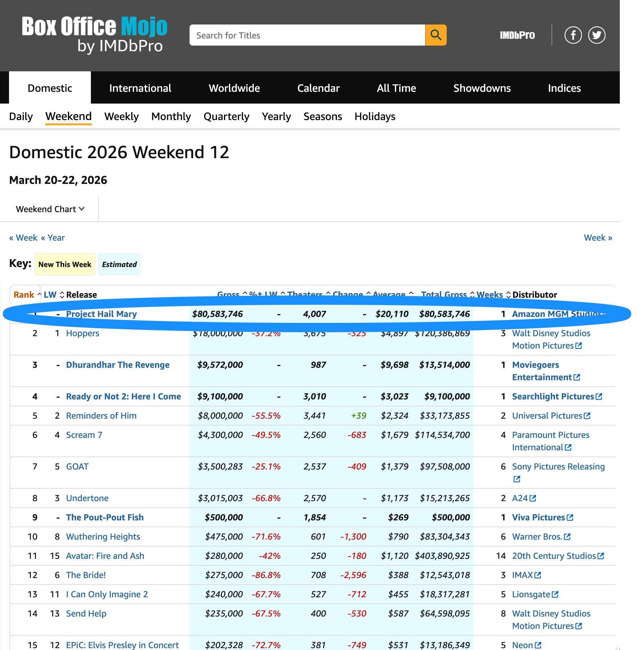The height and width of the screenshot is (650, 644).
Task: Sort table by Weeks column
Action: click(490, 294)
